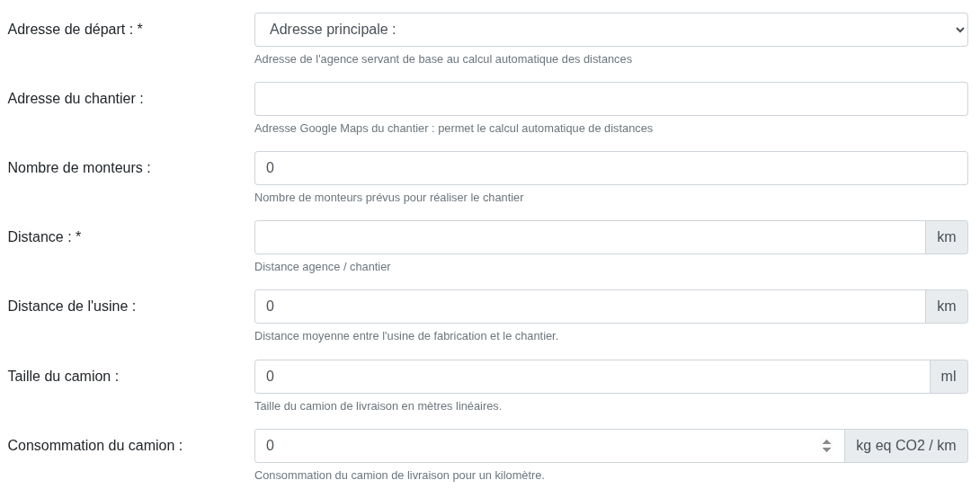The height and width of the screenshot is (489, 980).
Task: Click the "Consommation du camion :" label
Action: pyautogui.click(x=95, y=446)
